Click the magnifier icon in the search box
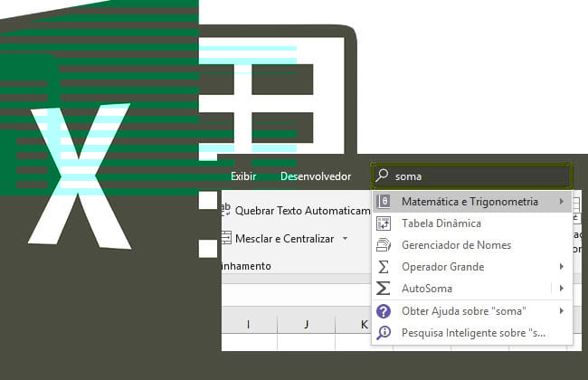Image resolution: width=588 pixels, height=380 pixels. coord(382,176)
